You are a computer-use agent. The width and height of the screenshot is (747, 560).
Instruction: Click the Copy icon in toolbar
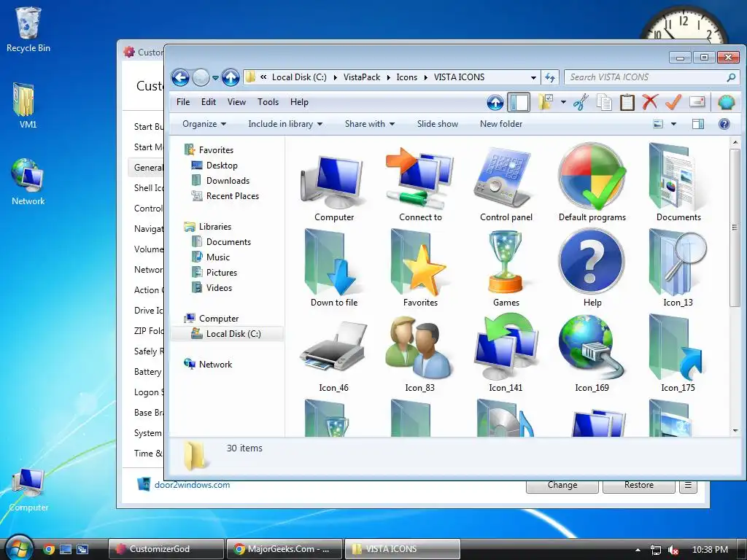[604, 102]
